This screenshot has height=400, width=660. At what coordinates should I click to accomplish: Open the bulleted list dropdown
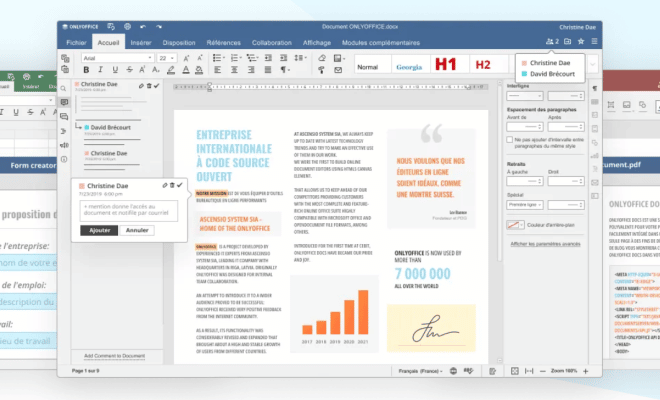pos(218,58)
